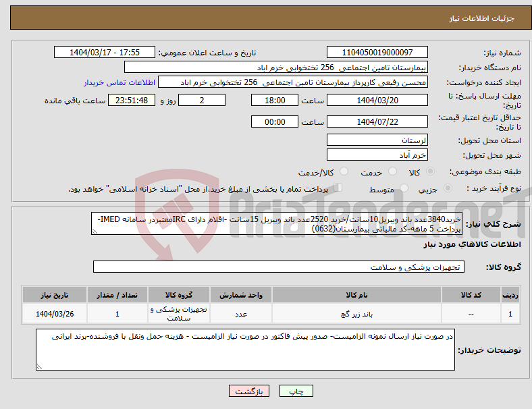The height and width of the screenshot is (409, 532).
Task: Click the announcement date field 1404/03/17 - 17:55
Action: pos(105,52)
